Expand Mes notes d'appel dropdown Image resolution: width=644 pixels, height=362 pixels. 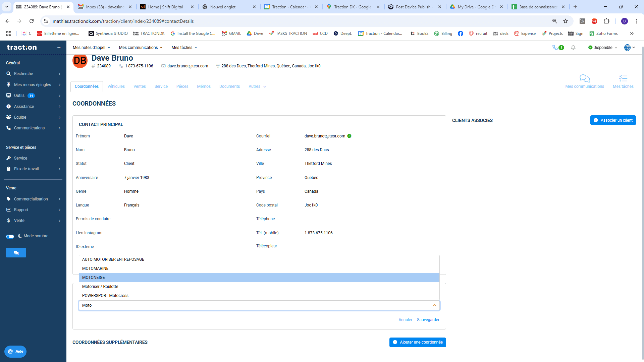(x=91, y=48)
